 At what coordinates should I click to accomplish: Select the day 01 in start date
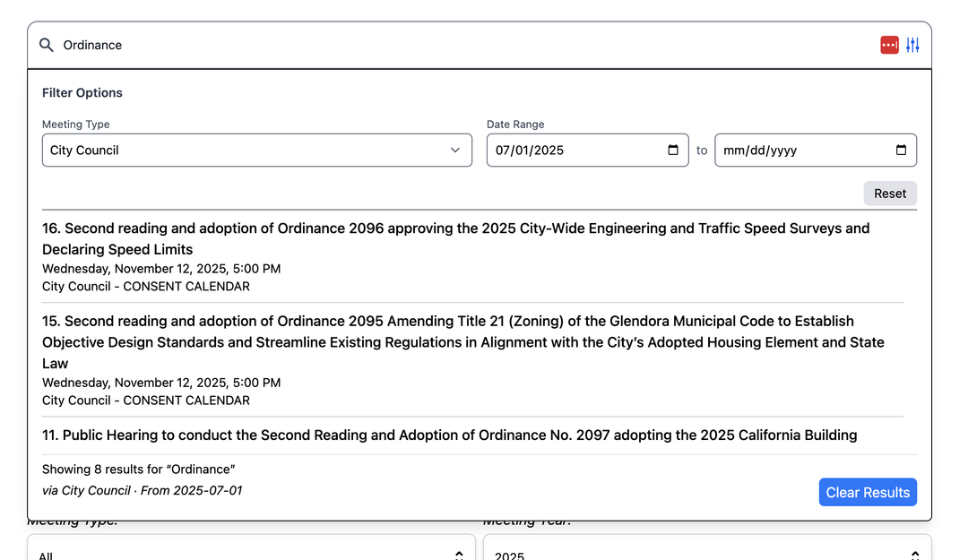click(522, 151)
